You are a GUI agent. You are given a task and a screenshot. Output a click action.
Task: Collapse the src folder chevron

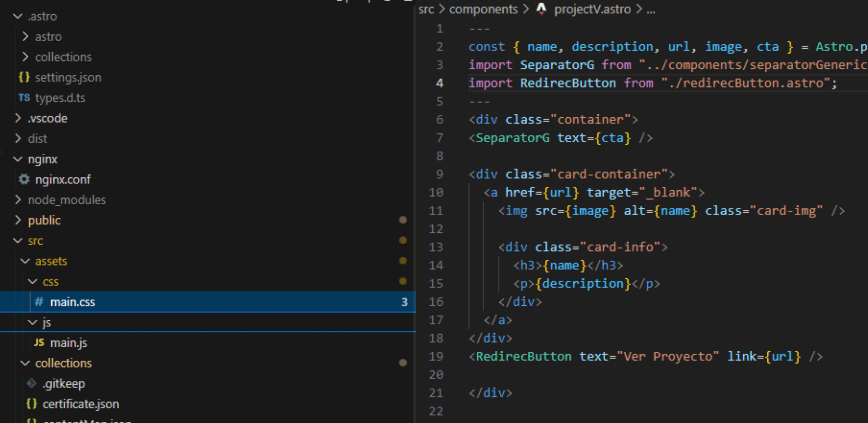(x=17, y=241)
